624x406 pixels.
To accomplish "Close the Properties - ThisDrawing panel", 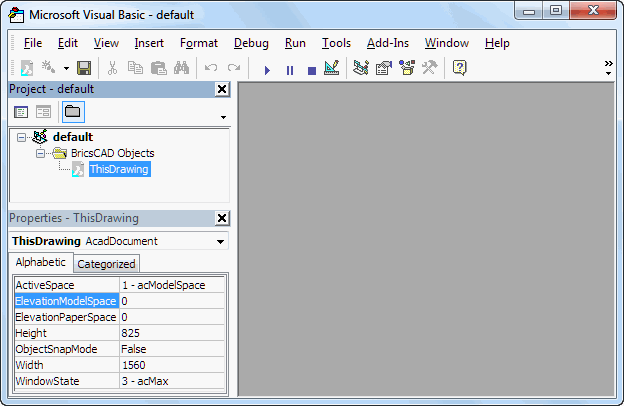I will (222, 218).
